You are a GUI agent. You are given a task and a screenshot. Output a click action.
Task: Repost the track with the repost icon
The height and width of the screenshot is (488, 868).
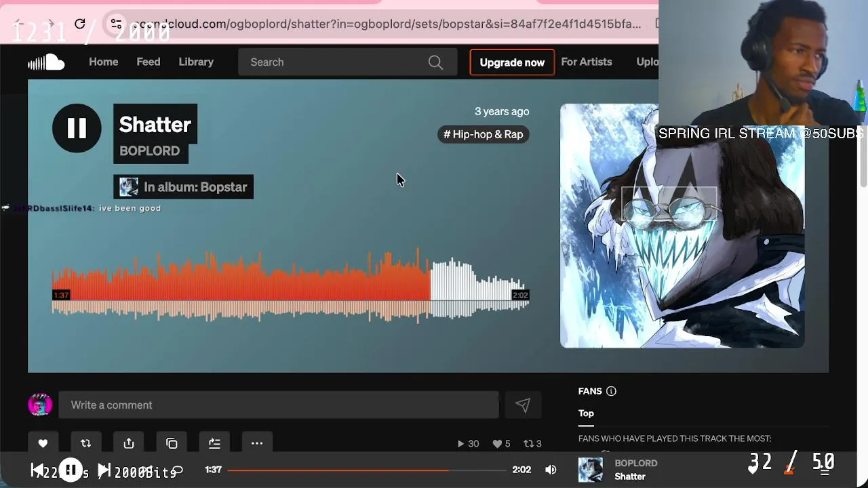coord(85,443)
